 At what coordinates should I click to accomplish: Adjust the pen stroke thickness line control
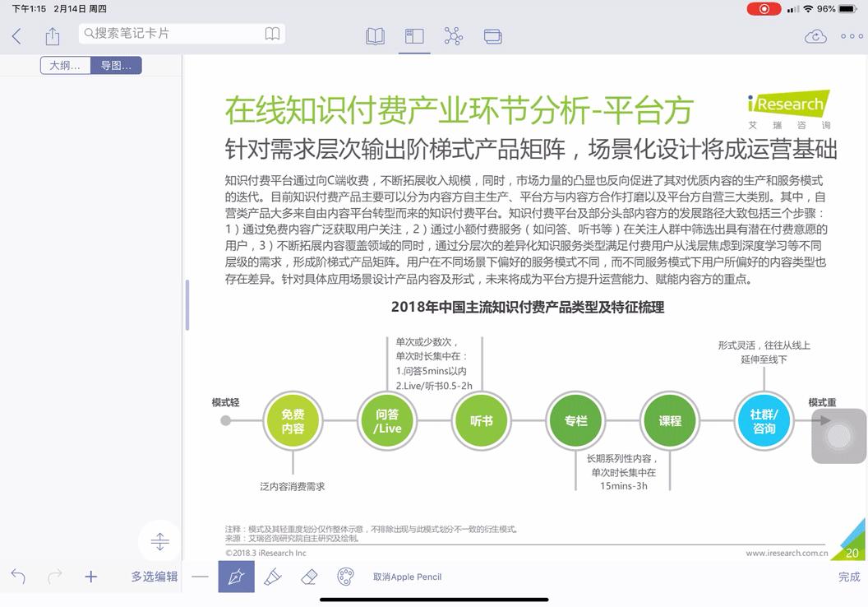click(200, 577)
